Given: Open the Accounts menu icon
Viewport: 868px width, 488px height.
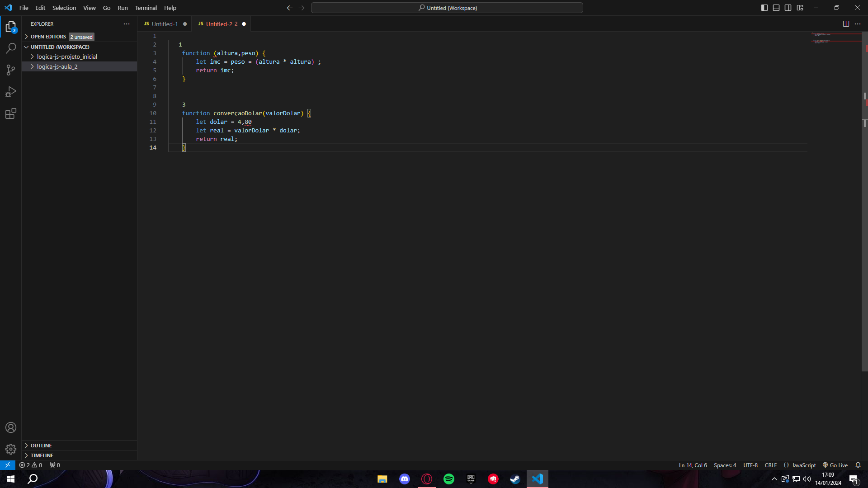Looking at the screenshot, I should [11, 427].
